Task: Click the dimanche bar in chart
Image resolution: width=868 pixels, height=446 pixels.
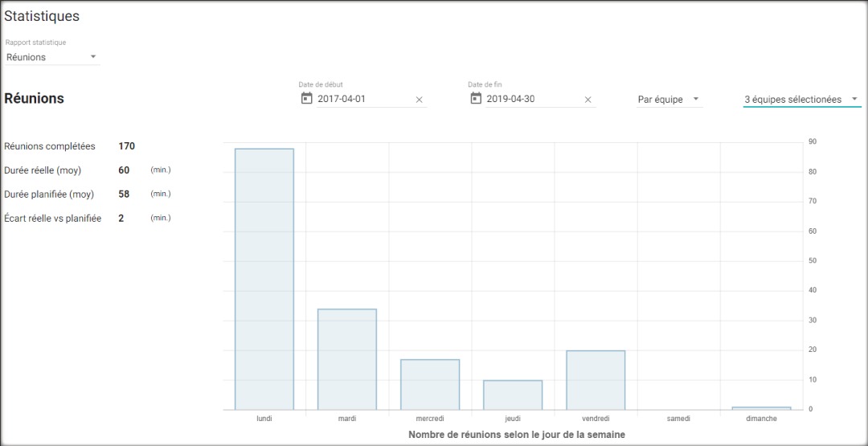Action: click(762, 408)
